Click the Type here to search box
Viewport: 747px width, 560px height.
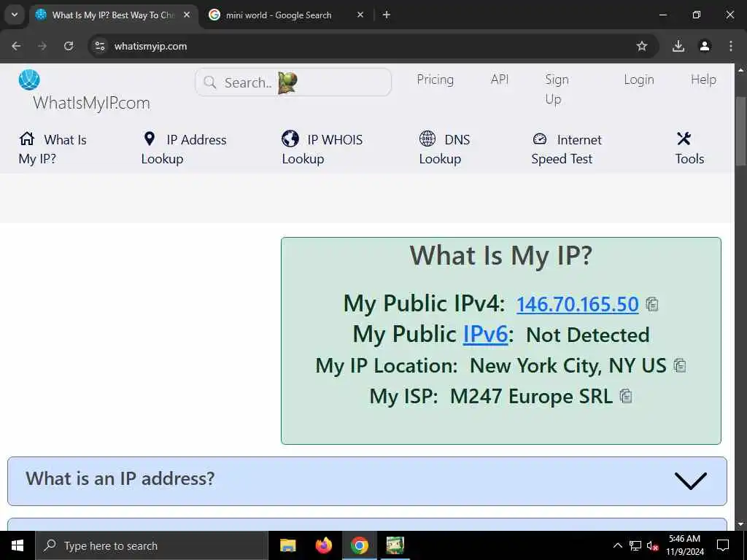[x=152, y=545]
